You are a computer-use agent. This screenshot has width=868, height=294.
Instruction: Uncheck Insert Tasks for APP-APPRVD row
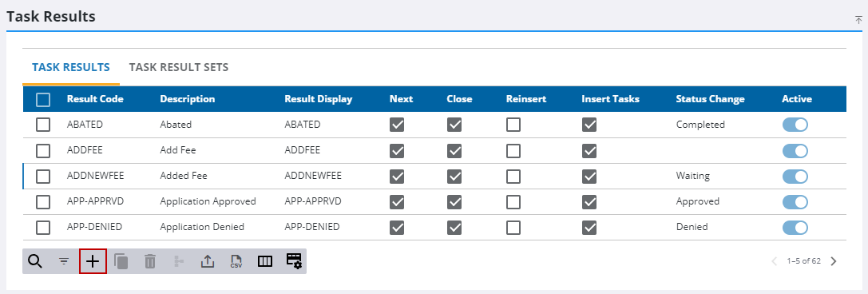[x=589, y=201]
